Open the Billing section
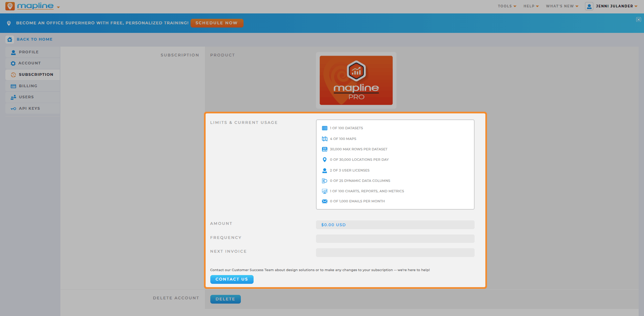644x316 pixels. (33, 86)
